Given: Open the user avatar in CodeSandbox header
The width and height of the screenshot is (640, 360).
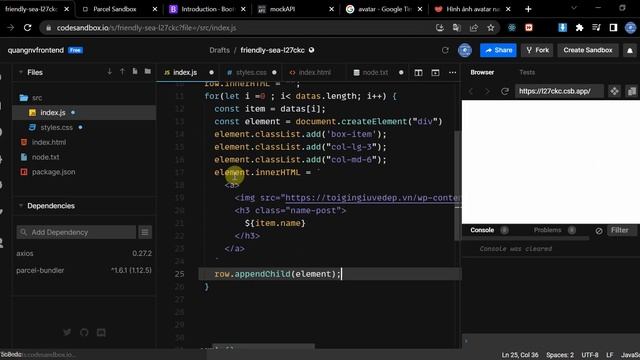Looking at the screenshot, I should pyautogui.click(x=464, y=50).
